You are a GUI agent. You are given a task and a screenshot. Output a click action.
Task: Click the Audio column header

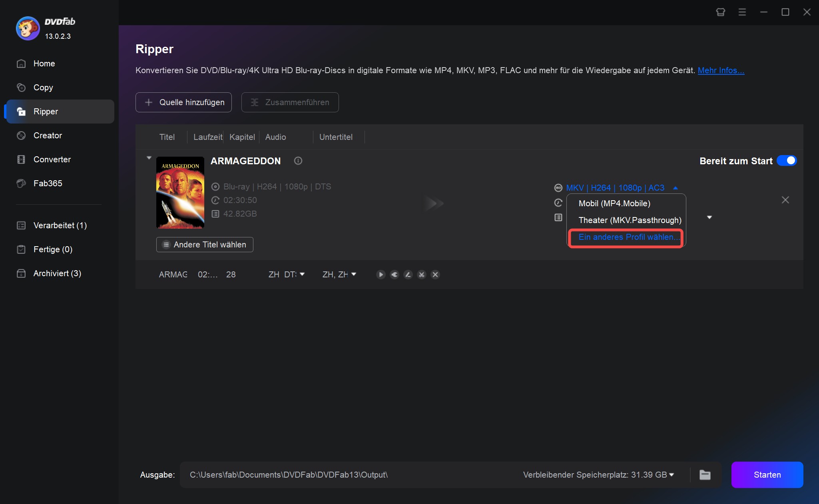pos(275,137)
